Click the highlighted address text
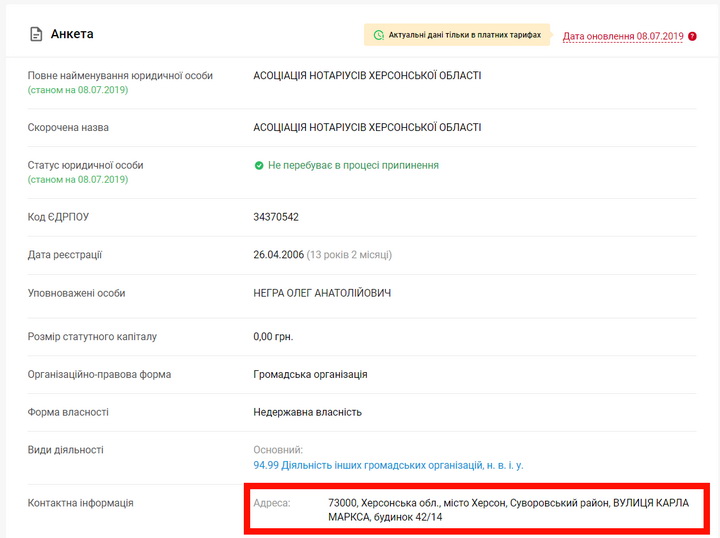Viewport: 720px width, 538px height. pyautogui.click(x=508, y=510)
